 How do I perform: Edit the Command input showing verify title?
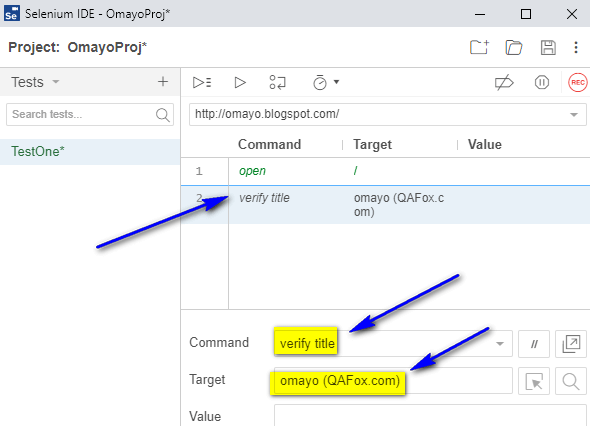[393, 343]
